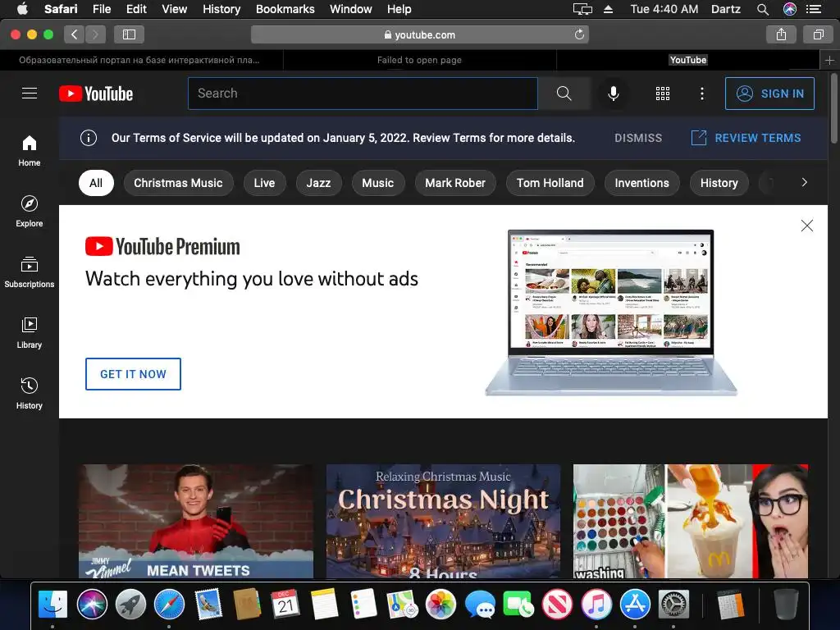Select the Christmas Music chip

[178, 183]
